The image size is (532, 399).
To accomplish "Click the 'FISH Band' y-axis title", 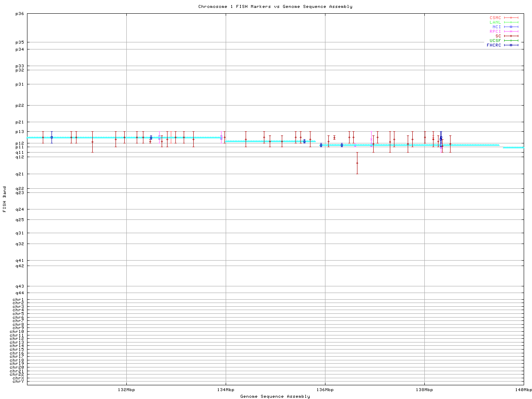I will [5, 199].
